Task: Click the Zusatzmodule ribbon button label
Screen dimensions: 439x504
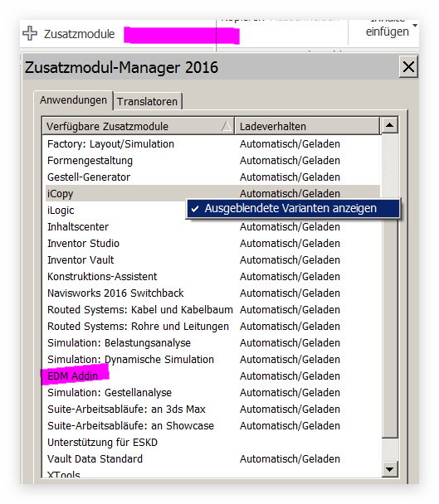Action: (79, 34)
